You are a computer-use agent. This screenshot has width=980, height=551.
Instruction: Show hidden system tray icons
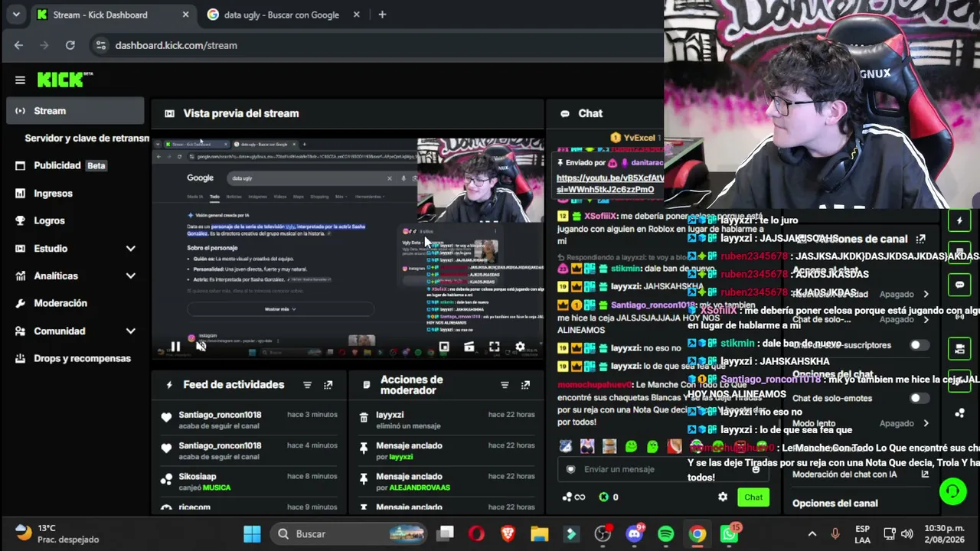812,533
